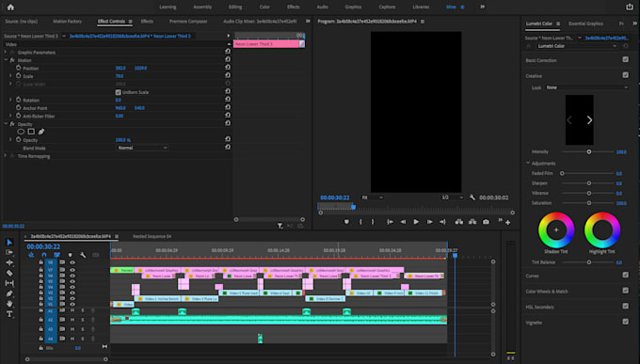Toggle Linked Selection in timeline
640x364 pixels.
(56, 255)
